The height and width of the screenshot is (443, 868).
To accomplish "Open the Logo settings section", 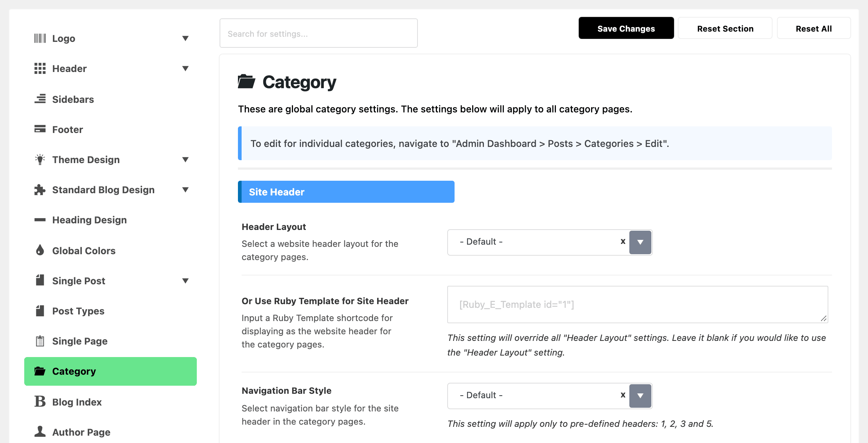I will tap(111, 38).
